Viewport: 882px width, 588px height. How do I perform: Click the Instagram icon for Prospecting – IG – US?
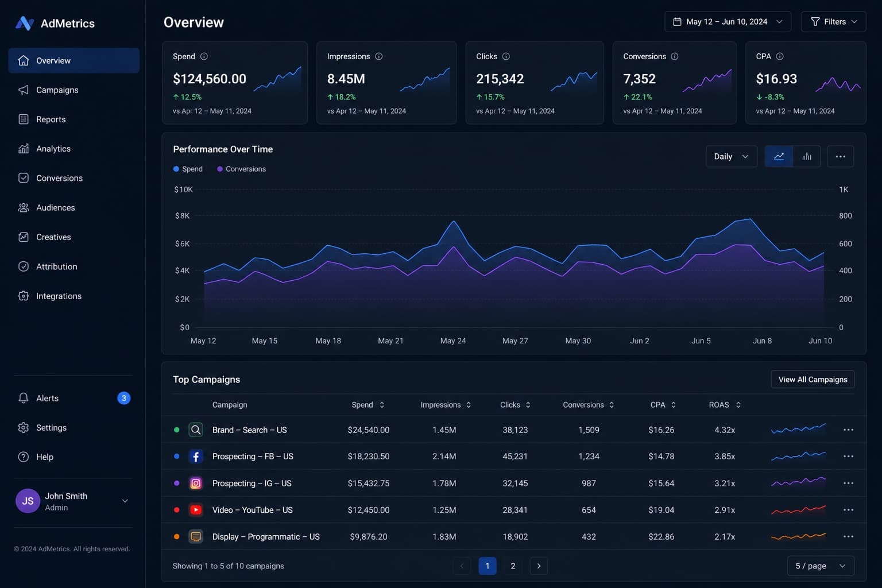(196, 483)
